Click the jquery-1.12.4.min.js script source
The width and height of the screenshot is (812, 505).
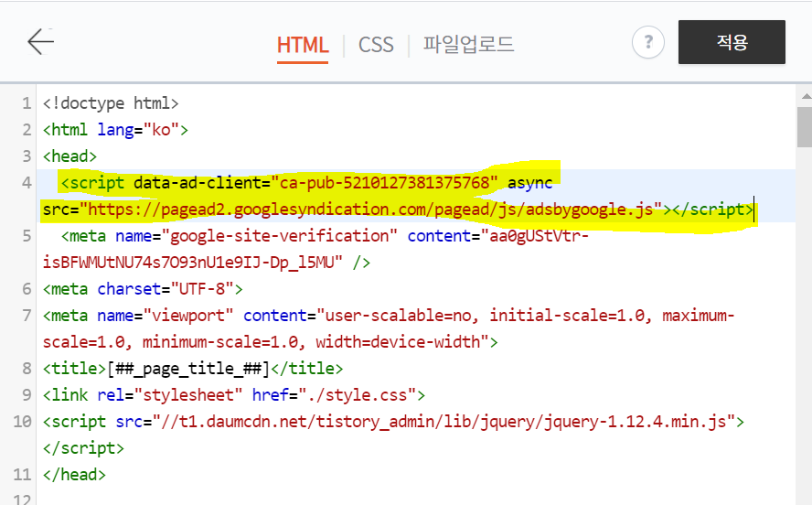click(x=443, y=422)
